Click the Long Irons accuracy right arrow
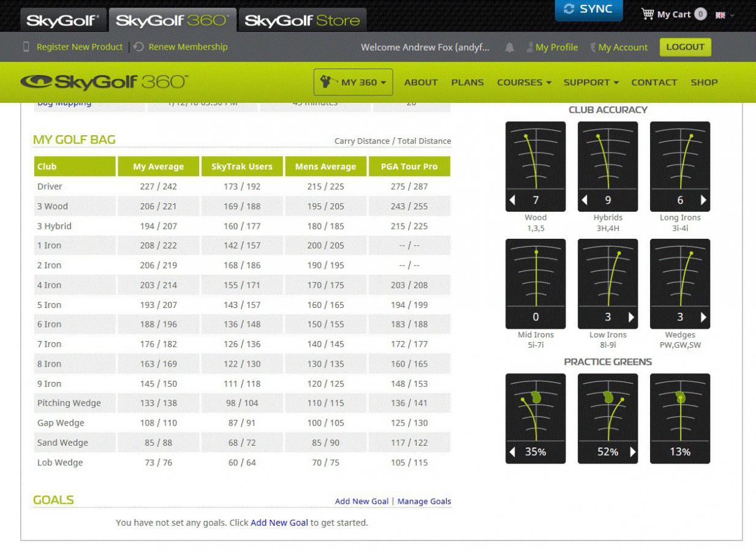This screenshot has width=756, height=551. click(x=703, y=200)
